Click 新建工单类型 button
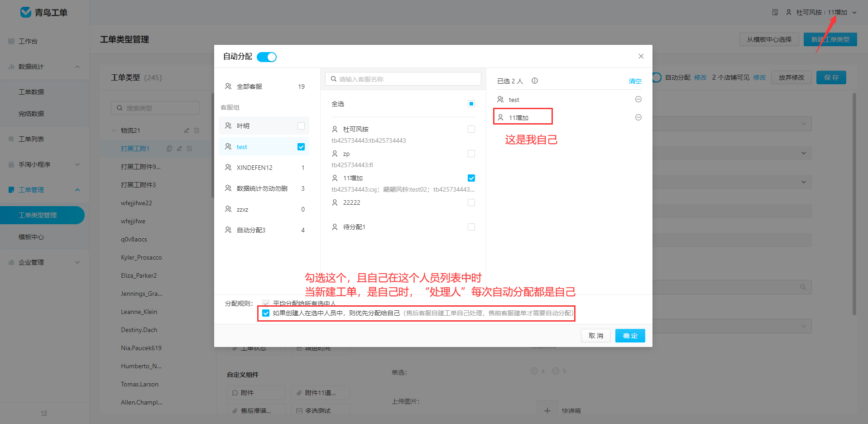Image resolution: width=868 pixels, height=424 pixels. 830,39
